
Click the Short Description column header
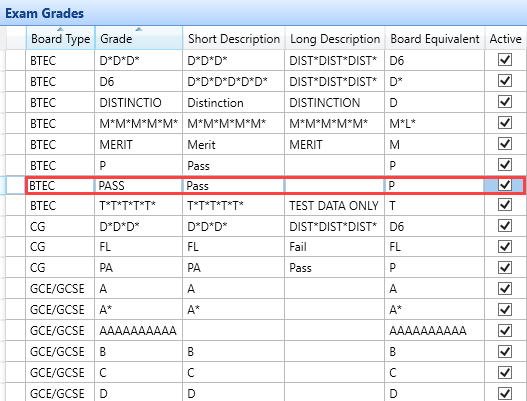(234, 39)
